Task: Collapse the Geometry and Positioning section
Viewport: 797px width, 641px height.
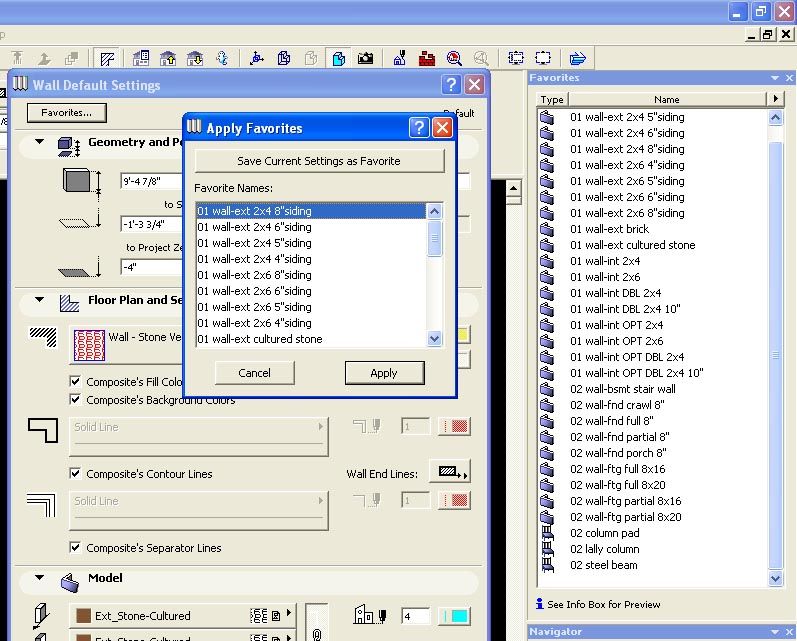Action: tap(40, 142)
